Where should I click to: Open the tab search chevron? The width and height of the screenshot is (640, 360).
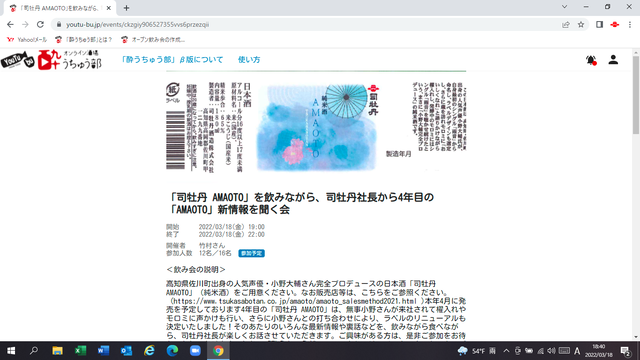[564, 7]
